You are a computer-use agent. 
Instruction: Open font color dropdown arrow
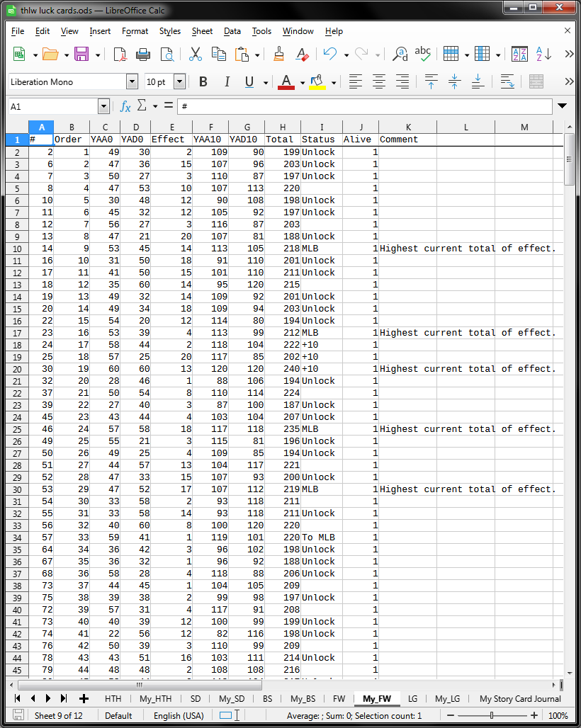tap(303, 83)
